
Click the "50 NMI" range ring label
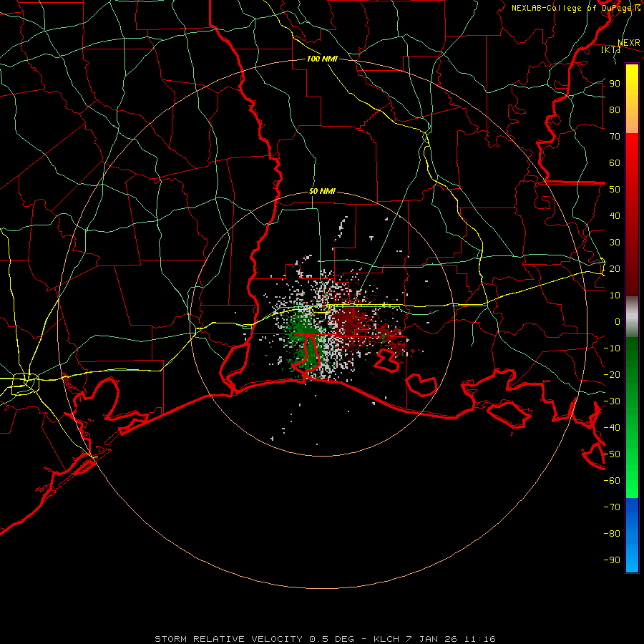click(322, 191)
